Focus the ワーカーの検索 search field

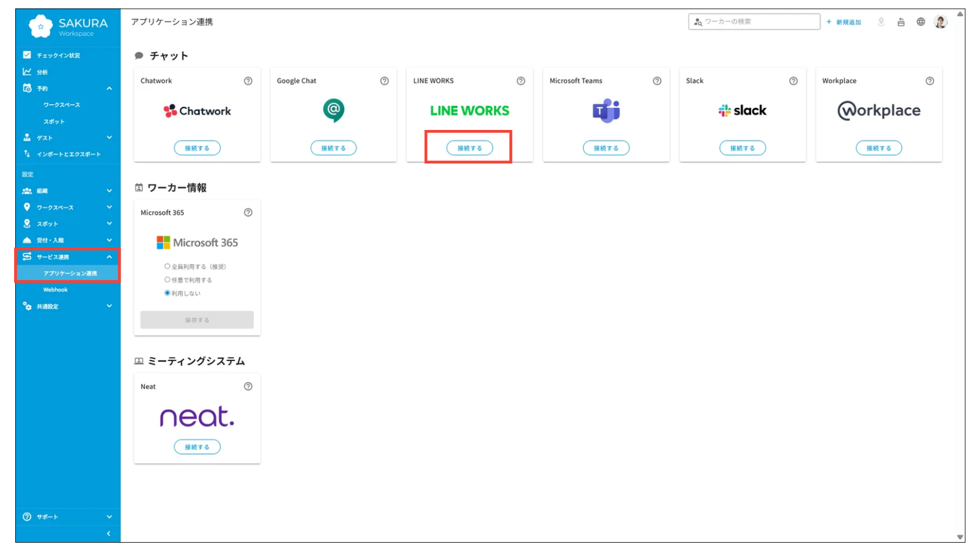click(x=759, y=22)
